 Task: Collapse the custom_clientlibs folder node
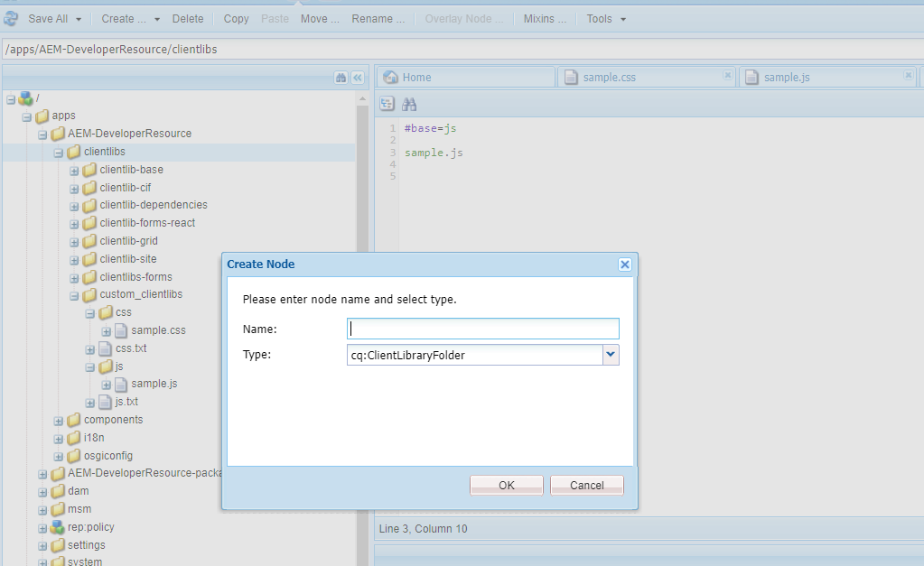[x=74, y=295]
